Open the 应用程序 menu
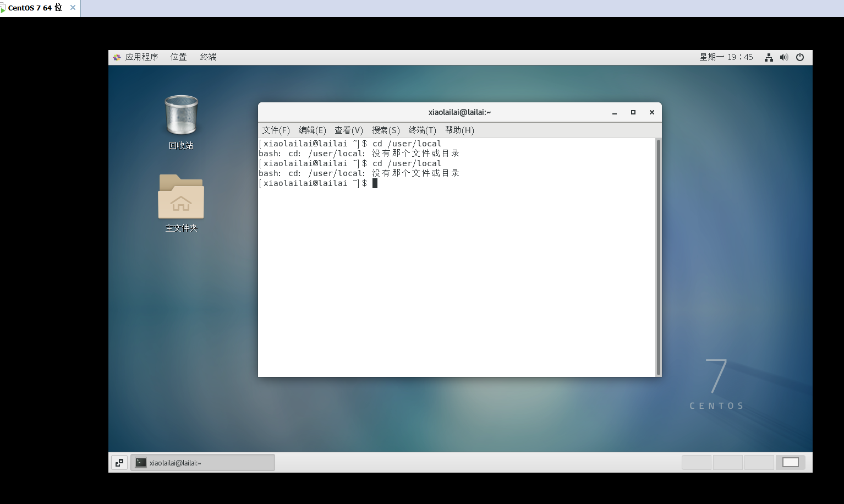 tap(141, 57)
